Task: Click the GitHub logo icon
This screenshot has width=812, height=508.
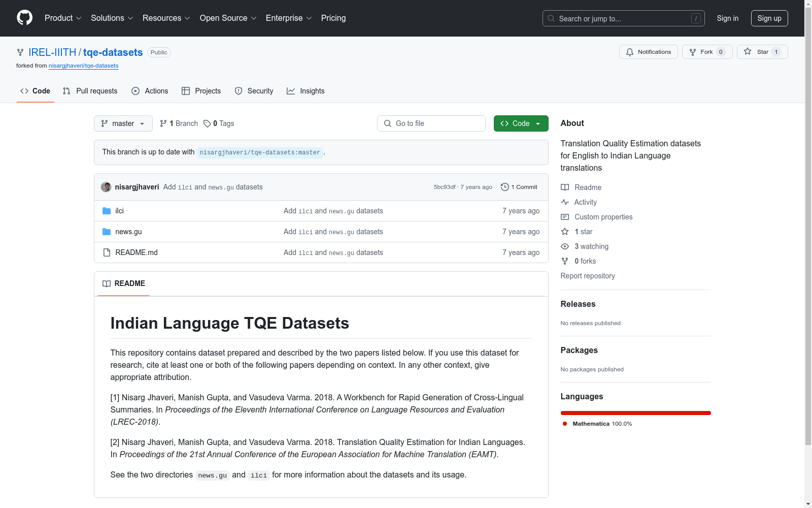Action: (x=24, y=18)
